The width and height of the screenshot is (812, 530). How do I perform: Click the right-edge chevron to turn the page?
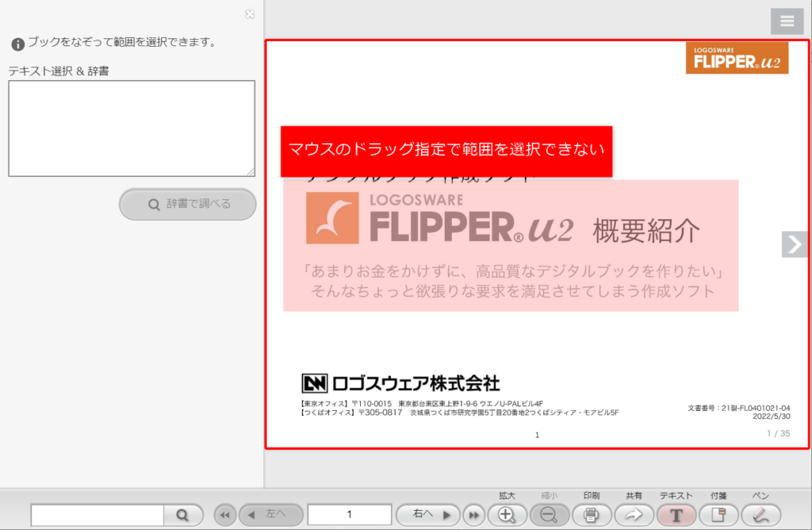tap(795, 244)
